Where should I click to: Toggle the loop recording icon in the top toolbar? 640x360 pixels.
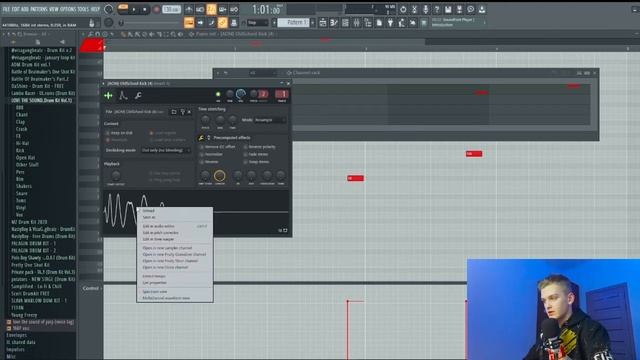234,9
